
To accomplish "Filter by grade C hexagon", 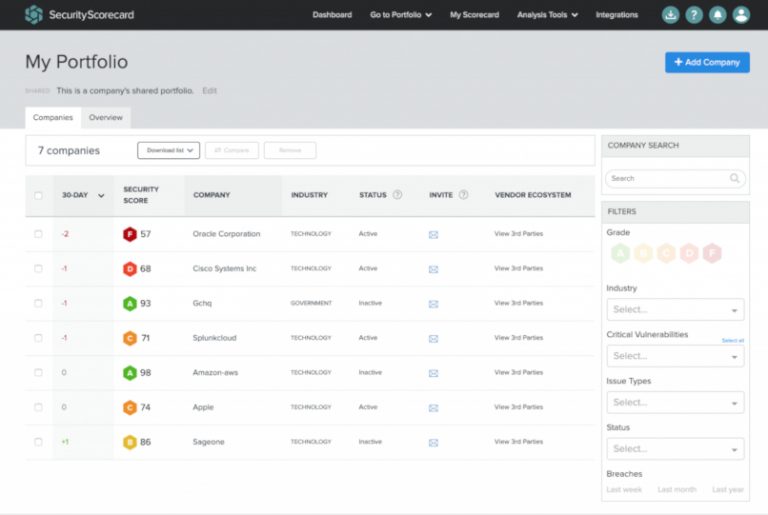I will point(666,253).
